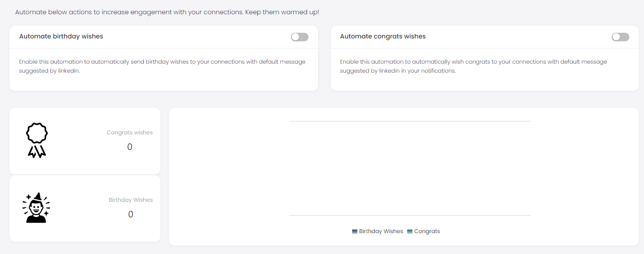Click the "Automate birthday wishes" card title
The width and height of the screenshot is (644, 254).
pyautogui.click(x=61, y=37)
